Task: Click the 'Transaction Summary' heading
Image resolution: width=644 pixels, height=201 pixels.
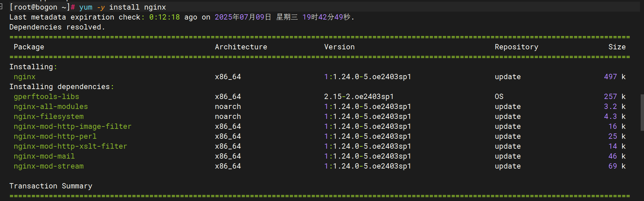Action: [x=51, y=186]
